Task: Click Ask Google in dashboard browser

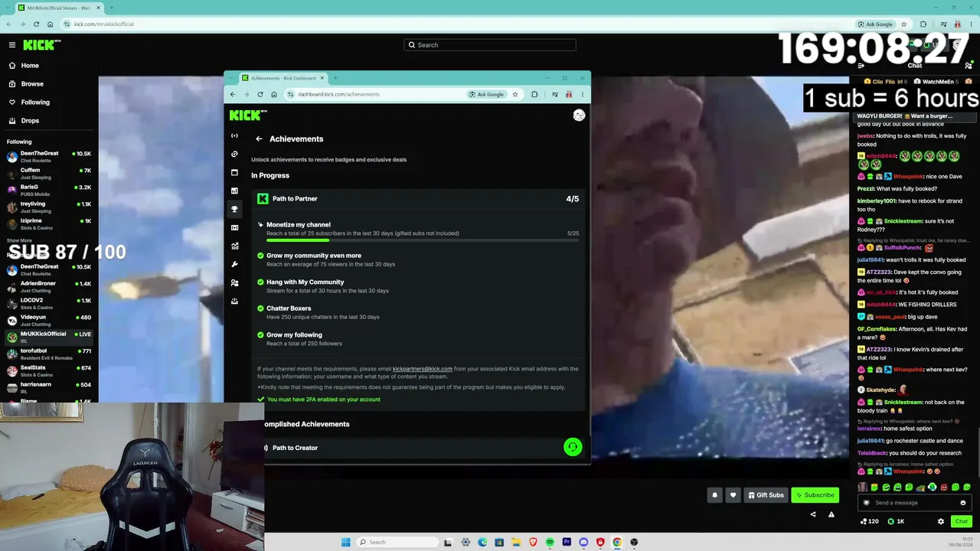Action: point(488,94)
